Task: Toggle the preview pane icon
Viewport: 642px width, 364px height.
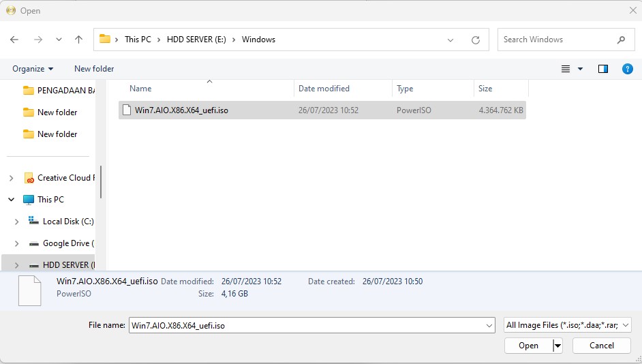Action: click(602, 69)
